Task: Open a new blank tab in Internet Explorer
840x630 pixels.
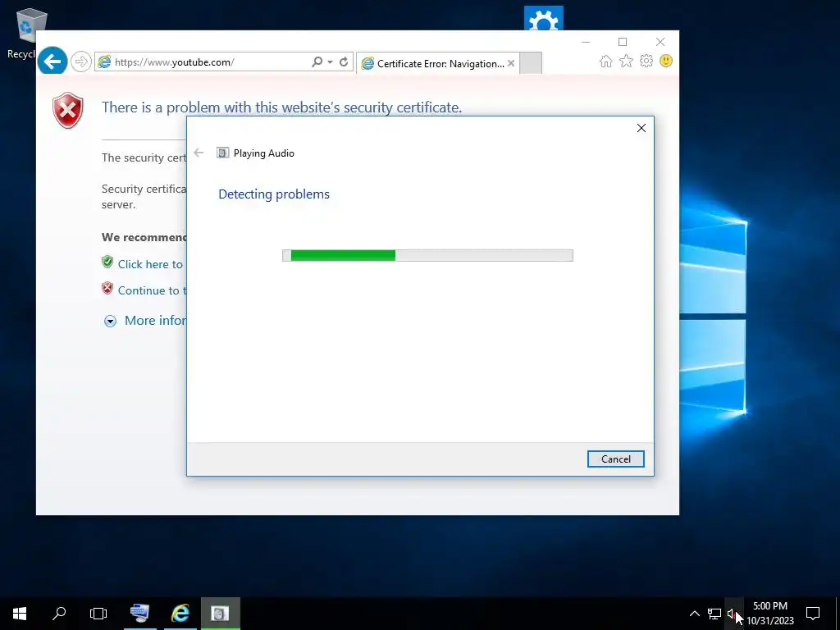Action: click(531, 63)
